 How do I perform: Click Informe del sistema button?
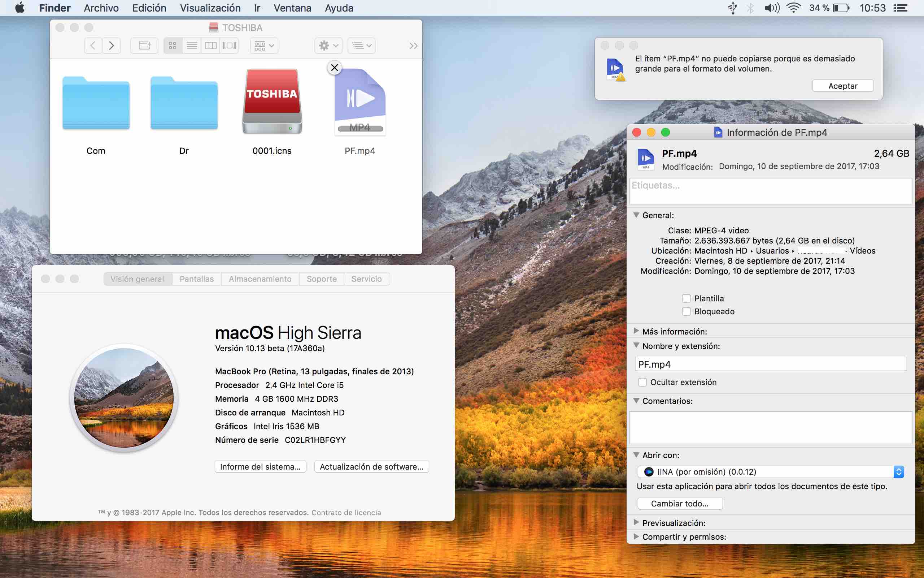pos(260,467)
